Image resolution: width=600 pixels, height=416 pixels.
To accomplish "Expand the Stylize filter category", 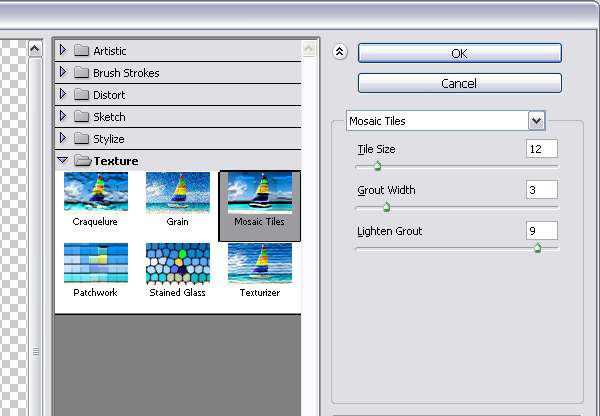I will (63, 139).
